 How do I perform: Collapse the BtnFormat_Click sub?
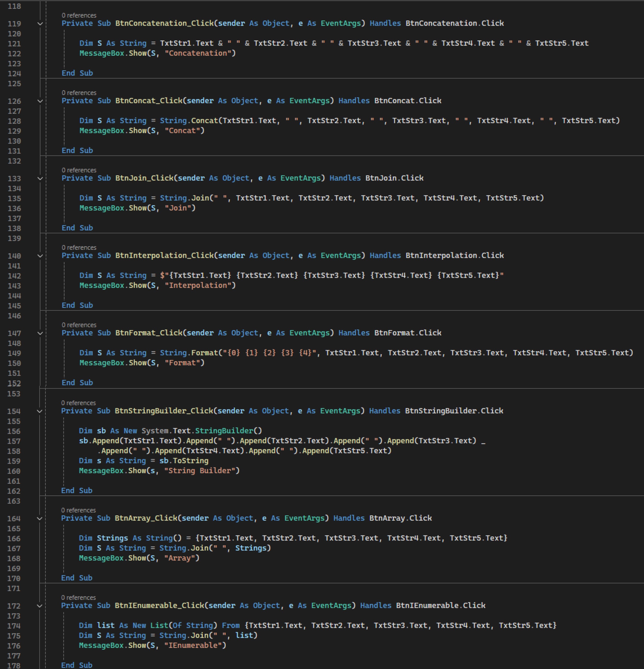(40, 333)
